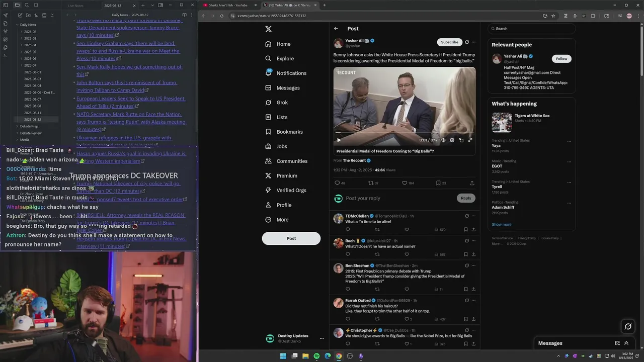Go back using the Post header arrow
Screen dimensions: 644x362
click(336, 29)
